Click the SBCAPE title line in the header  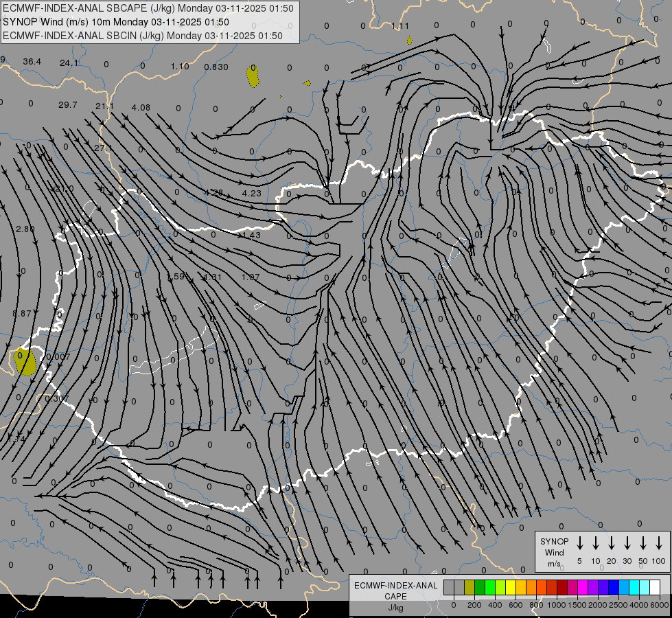(x=148, y=8)
